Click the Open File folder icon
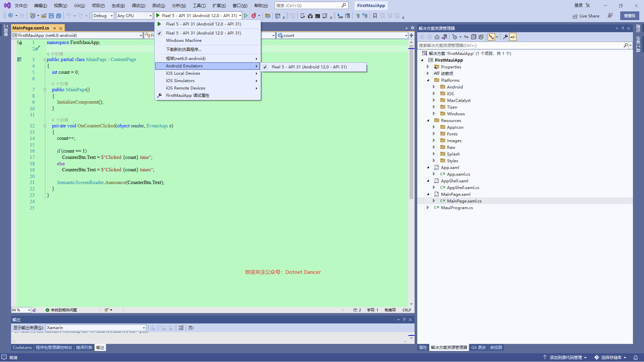Image resolution: width=644 pixels, height=362 pixels. click(x=44, y=16)
